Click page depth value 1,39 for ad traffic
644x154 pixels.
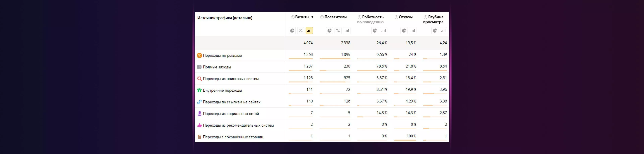click(443, 54)
